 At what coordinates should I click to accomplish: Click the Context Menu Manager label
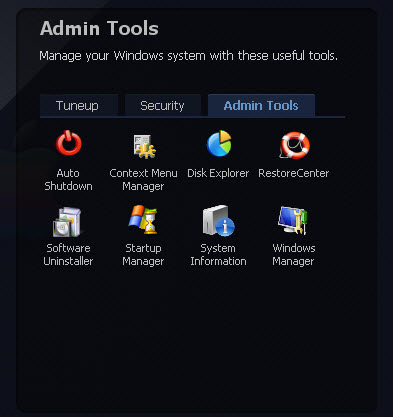click(x=143, y=180)
